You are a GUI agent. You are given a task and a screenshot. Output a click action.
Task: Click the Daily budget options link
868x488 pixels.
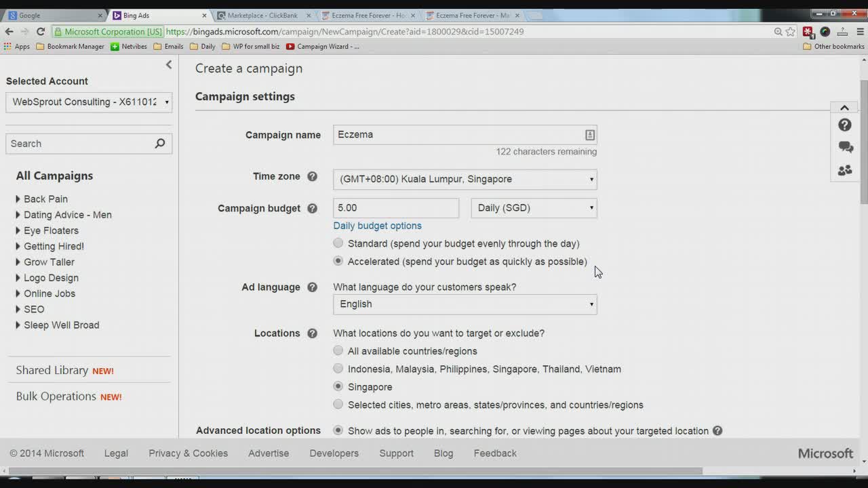pyautogui.click(x=377, y=226)
